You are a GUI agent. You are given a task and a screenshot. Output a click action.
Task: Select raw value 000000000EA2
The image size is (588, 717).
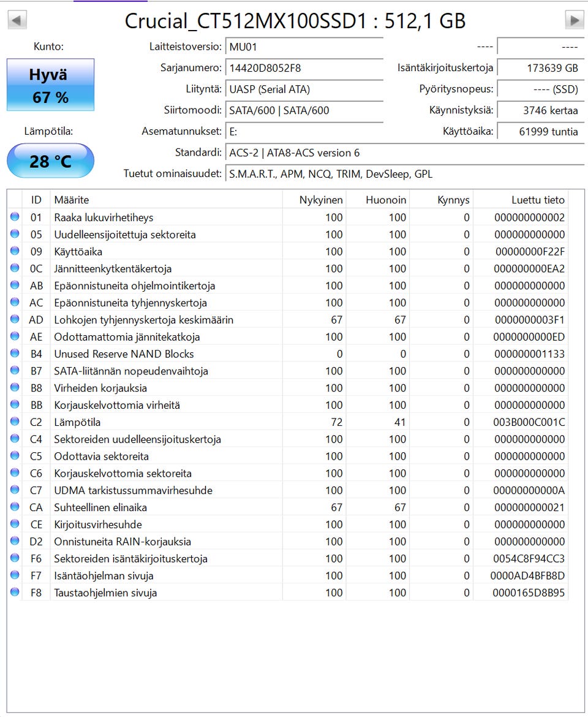(x=530, y=268)
